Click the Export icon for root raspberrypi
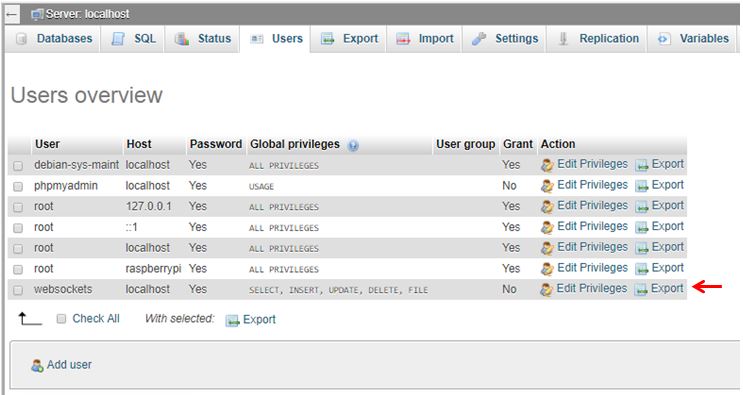This screenshot has height=395, width=743. [642, 269]
